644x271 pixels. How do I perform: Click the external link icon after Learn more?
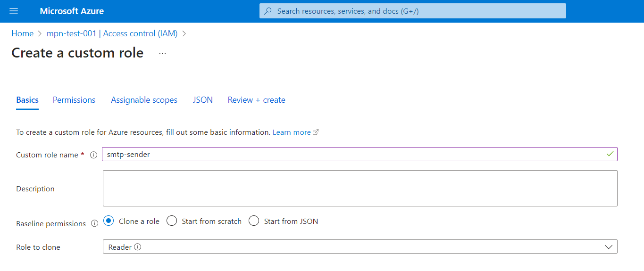[316, 132]
